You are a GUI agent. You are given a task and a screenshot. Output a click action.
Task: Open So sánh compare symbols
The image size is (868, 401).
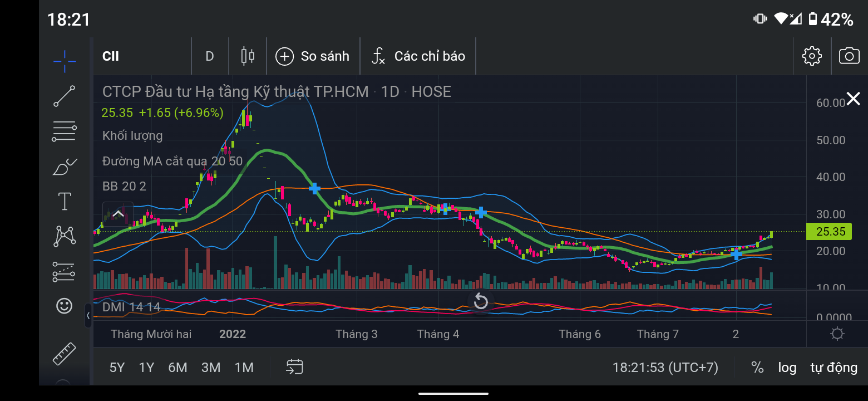pyautogui.click(x=313, y=56)
